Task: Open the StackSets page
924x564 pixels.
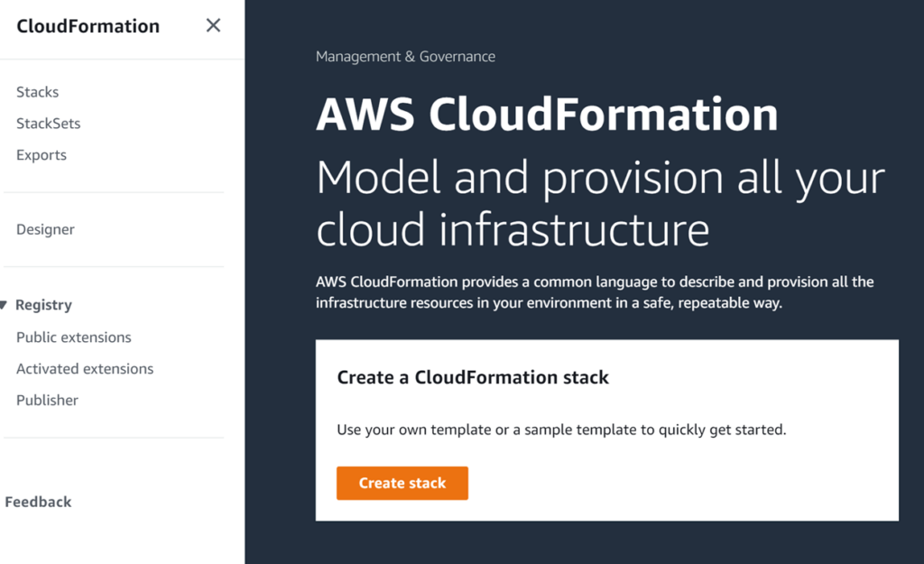Action: tap(48, 123)
